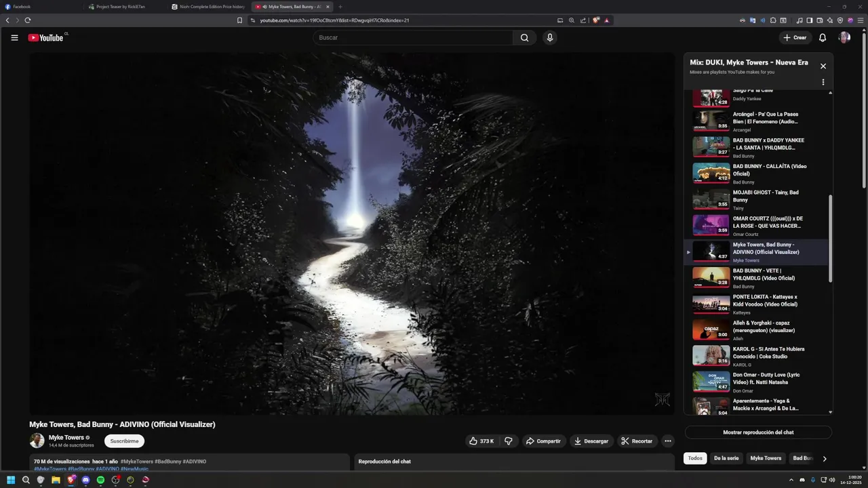Go to YouTube home via logo

pos(45,38)
